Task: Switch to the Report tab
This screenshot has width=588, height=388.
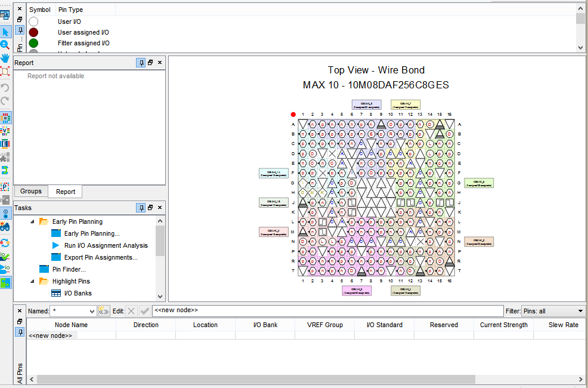Action: [66, 192]
